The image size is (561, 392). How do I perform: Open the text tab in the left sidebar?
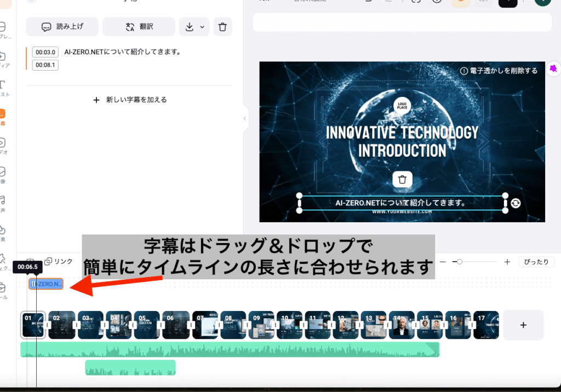coord(3,88)
